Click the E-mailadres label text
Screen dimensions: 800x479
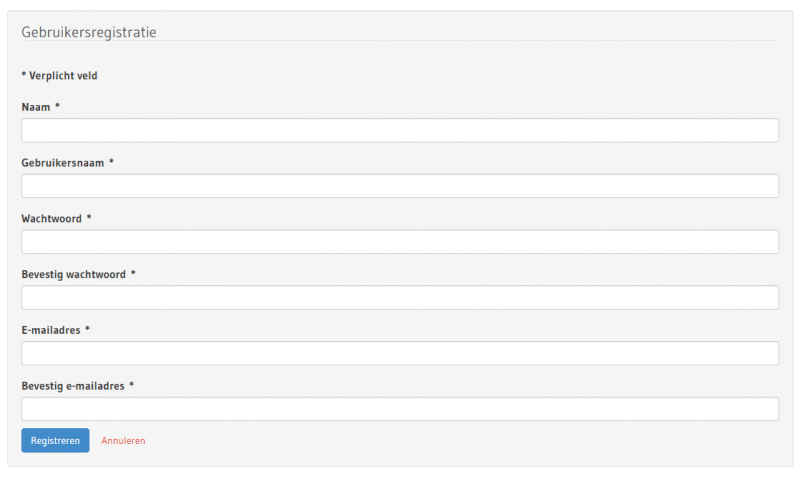click(x=51, y=330)
